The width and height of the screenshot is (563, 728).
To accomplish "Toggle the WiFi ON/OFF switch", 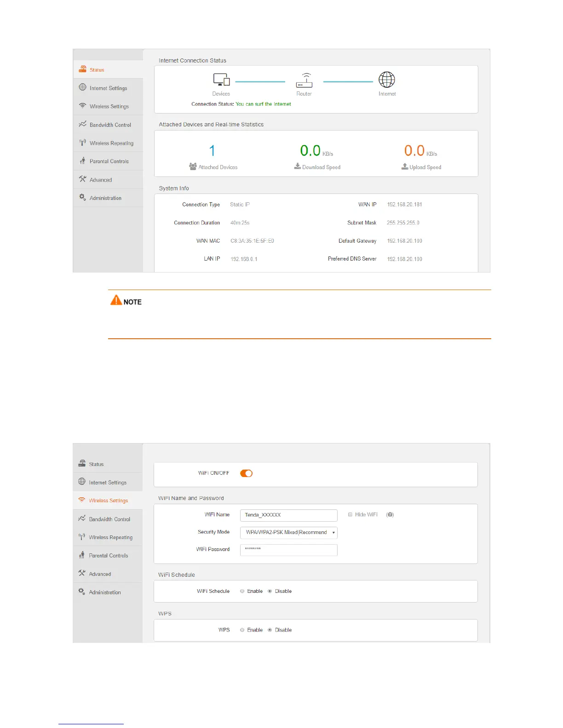I will click(x=247, y=473).
